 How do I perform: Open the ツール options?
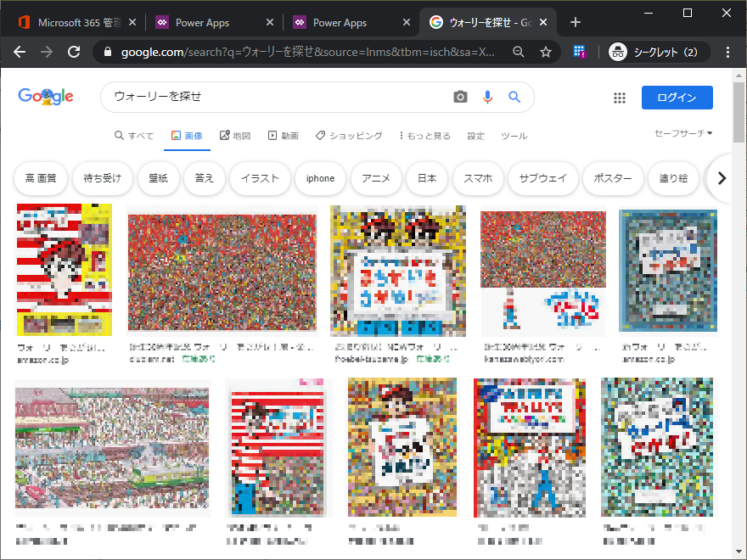pyautogui.click(x=514, y=136)
